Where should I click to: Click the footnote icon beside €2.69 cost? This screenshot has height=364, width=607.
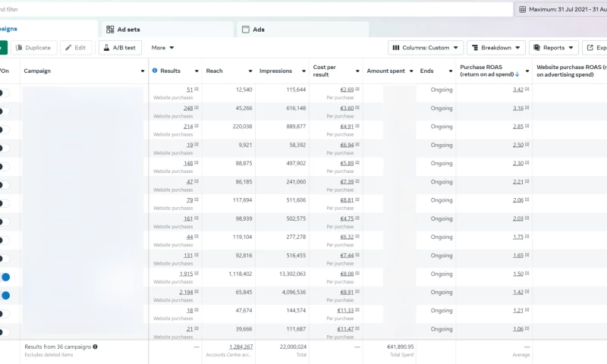coord(357,89)
